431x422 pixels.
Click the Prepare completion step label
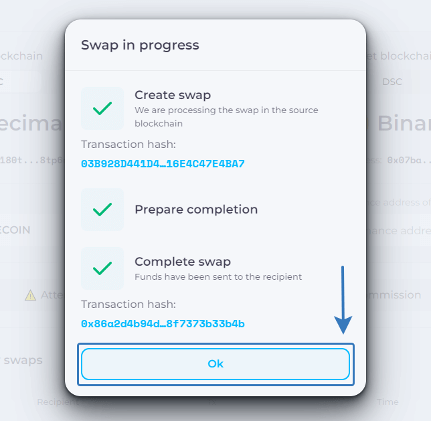point(196,210)
